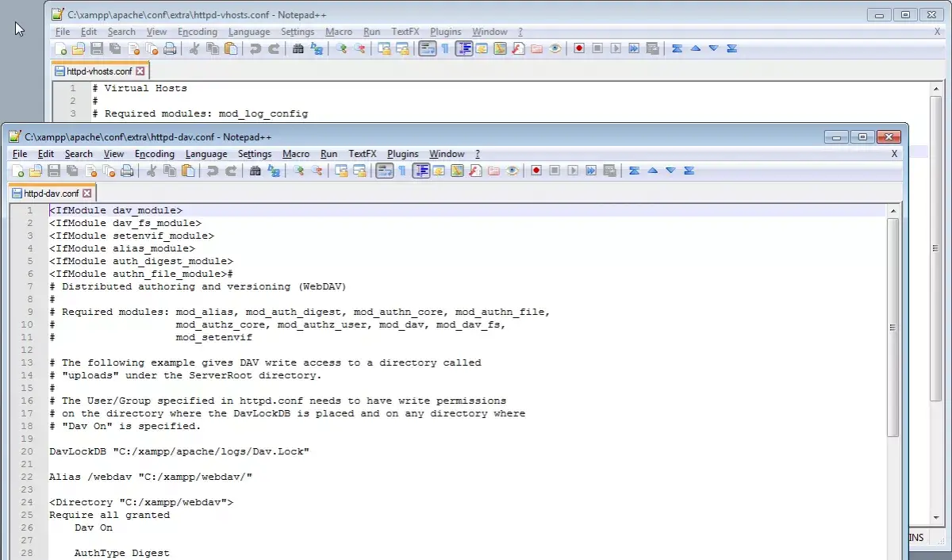The height and width of the screenshot is (560, 952).
Task: Open Window menu in httpd-vhosts.conf window
Action: point(489,32)
